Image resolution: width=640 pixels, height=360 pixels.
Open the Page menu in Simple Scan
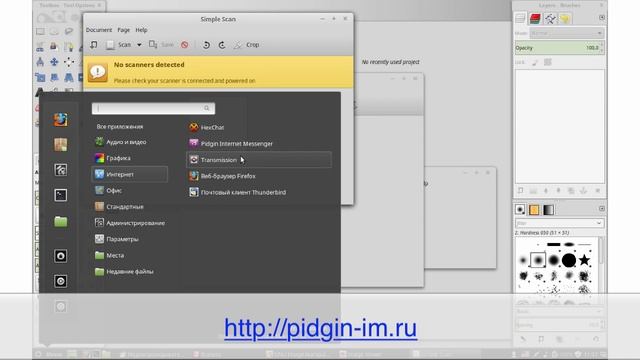pyautogui.click(x=123, y=30)
